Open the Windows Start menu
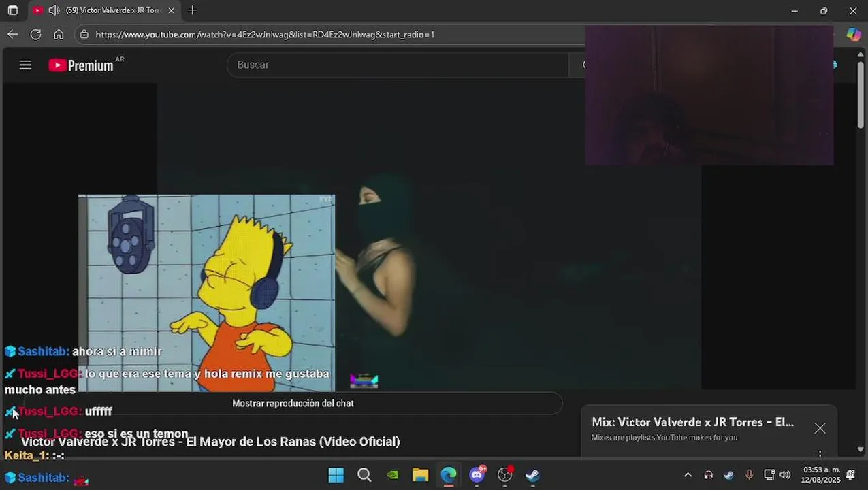Image resolution: width=868 pixels, height=490 pixels. [336, 475]
